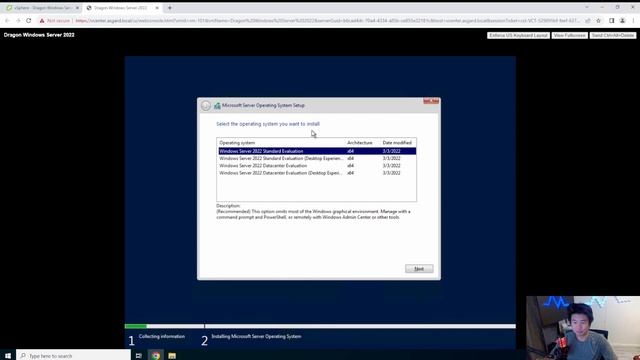
Task: Click the back arrow in setup dialog
Action: 206,106
